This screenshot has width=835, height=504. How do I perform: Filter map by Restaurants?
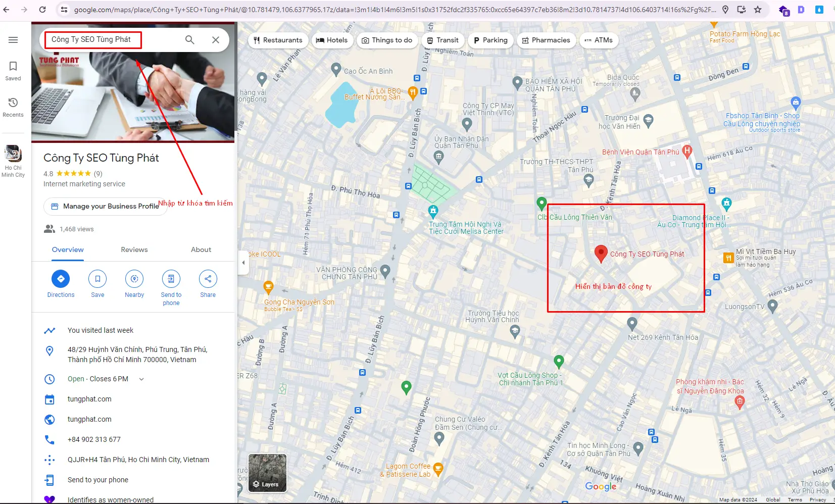278,40
